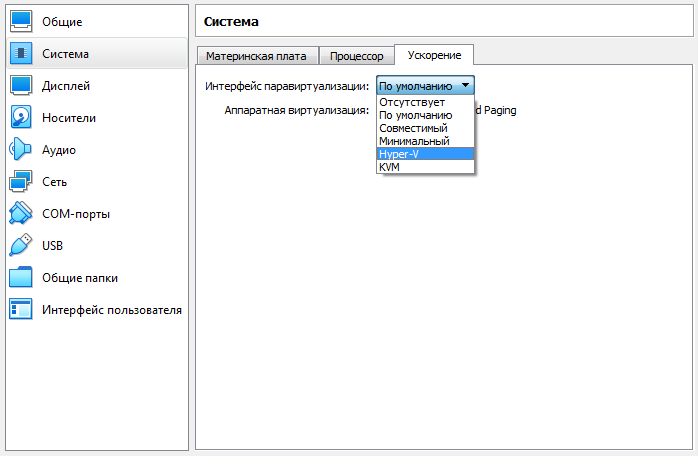Click the USB plug icon

click(21, 245)
